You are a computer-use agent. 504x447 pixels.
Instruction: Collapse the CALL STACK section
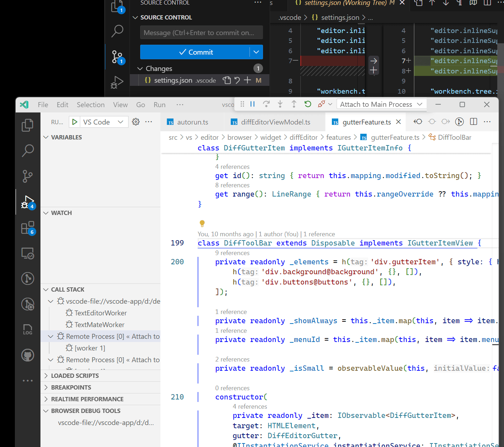click(100, 289)
